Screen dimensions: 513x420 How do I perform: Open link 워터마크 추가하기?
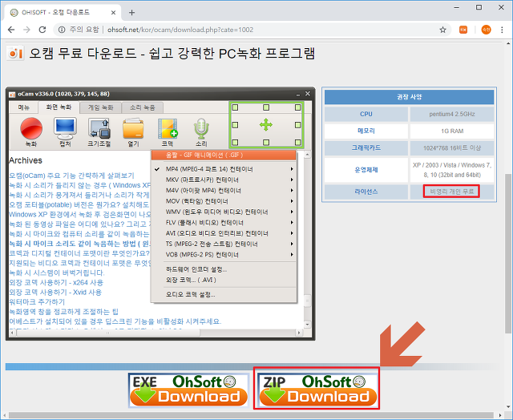[37, 301]
